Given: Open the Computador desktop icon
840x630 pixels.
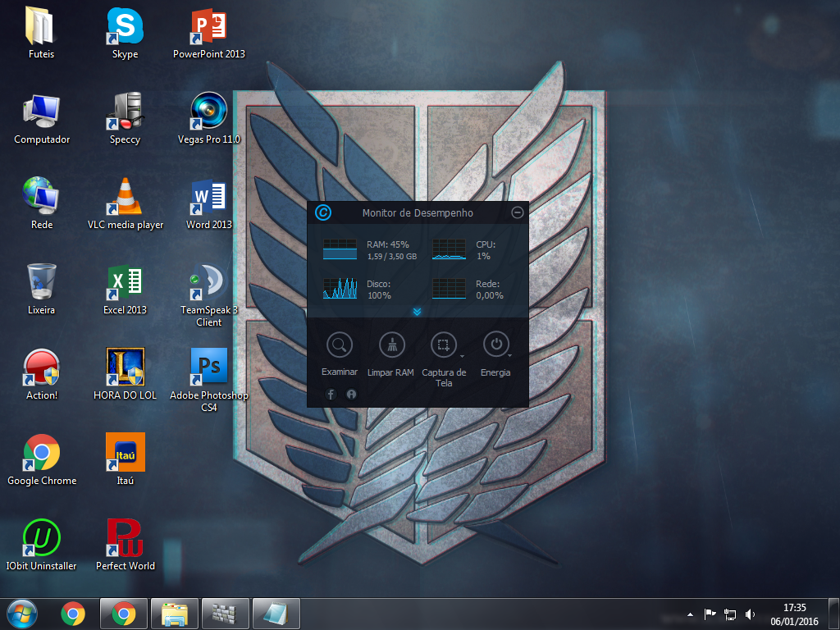Looking at the screenshot, I should point(42,118).
